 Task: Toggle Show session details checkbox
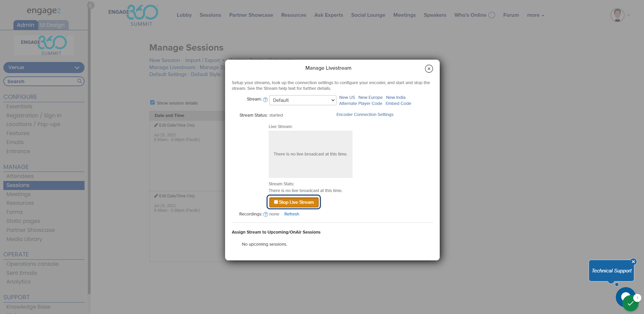(152, 103)
